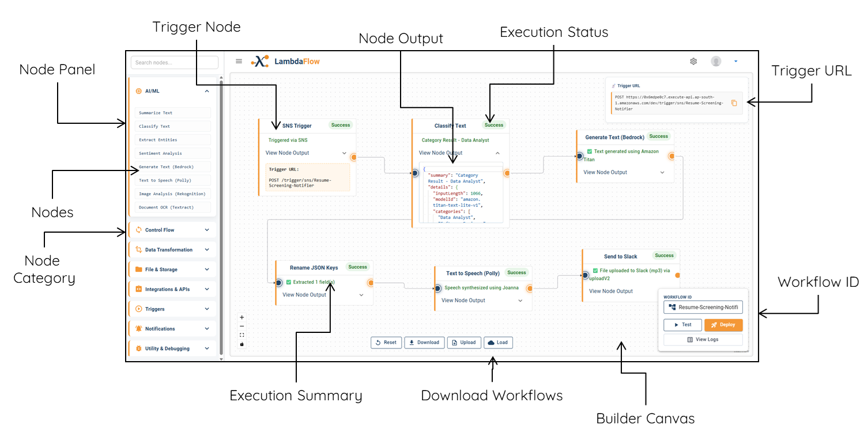Click the Download button
This screenshot has width=868, height=436.
[x=424, y=343]
